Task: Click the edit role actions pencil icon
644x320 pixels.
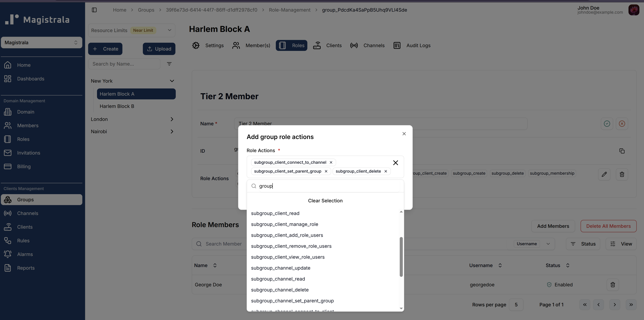Action: click(604, 174)
